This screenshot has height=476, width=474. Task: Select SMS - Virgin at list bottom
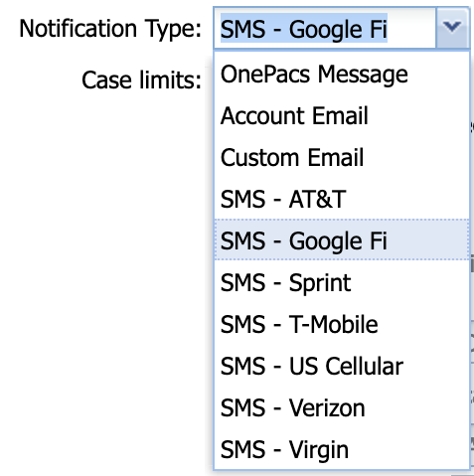(342, 449)
